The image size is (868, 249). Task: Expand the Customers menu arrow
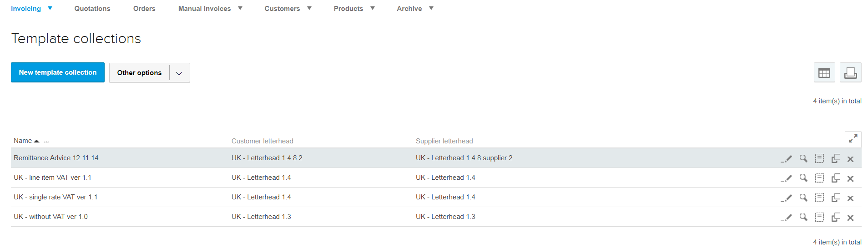(x=309, y=8)
